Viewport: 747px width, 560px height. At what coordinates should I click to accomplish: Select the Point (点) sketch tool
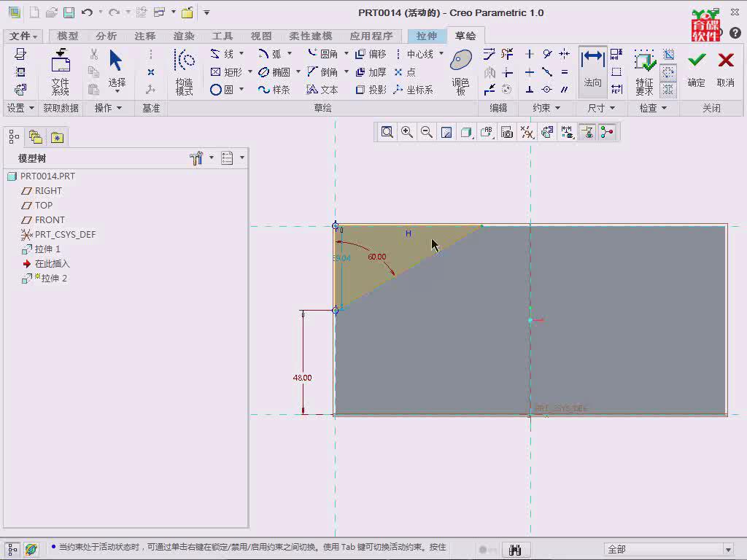click(x=405, y=72)
